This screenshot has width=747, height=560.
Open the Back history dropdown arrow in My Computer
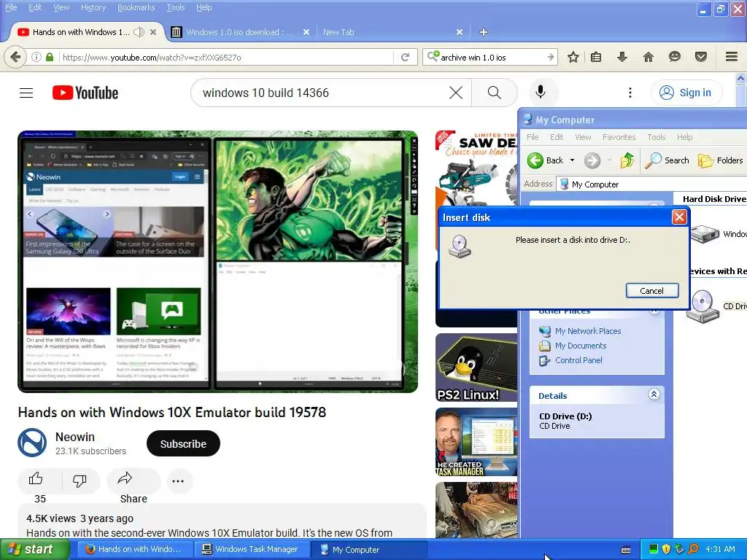572,160
